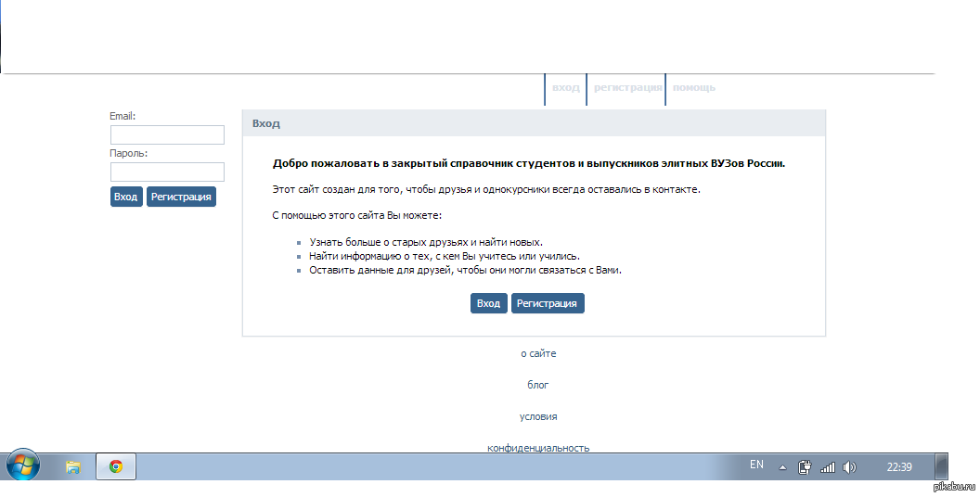
Task: Open the EN input language selector
Action: (x=756, y=465)
